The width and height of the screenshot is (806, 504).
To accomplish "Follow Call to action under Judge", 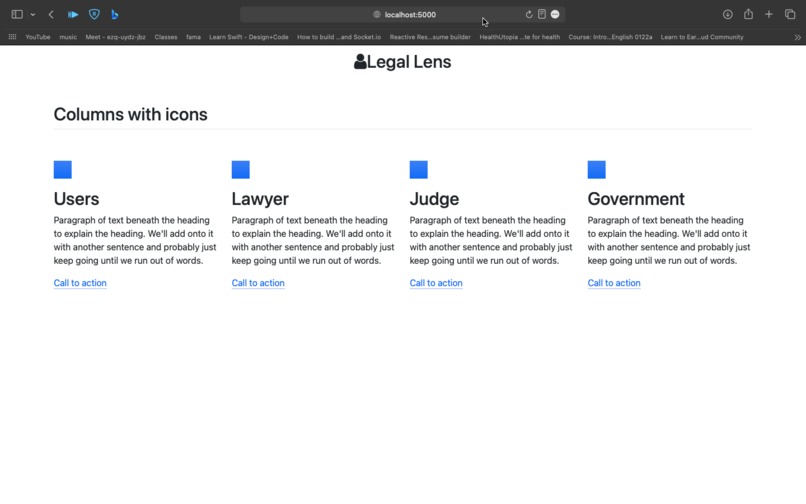I will (436, 283).
